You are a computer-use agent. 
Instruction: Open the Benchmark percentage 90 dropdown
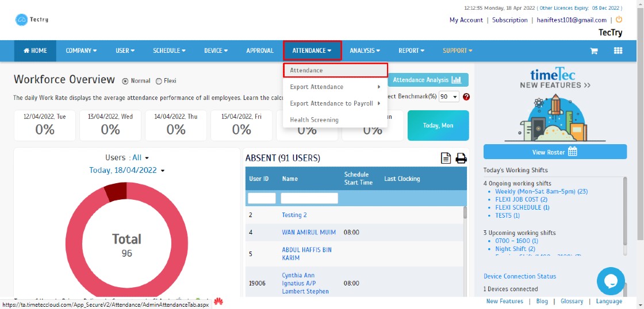[x=449, y=97]
